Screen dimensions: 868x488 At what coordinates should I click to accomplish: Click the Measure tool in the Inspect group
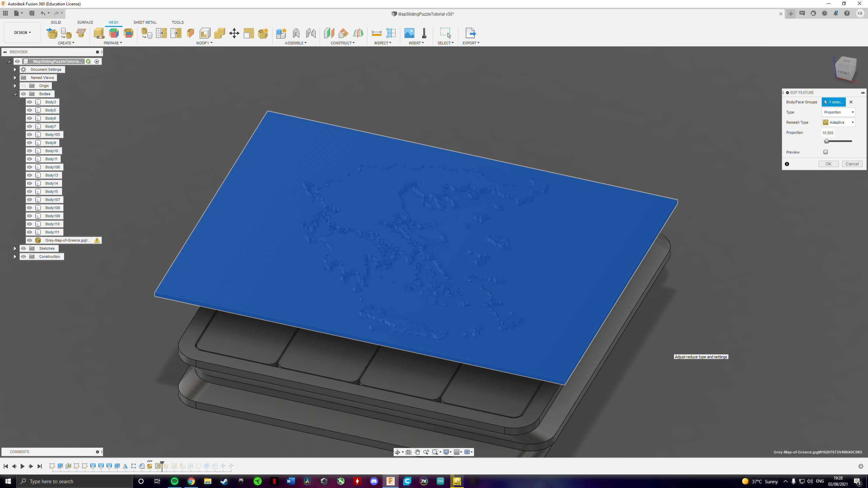click(376, 33)
